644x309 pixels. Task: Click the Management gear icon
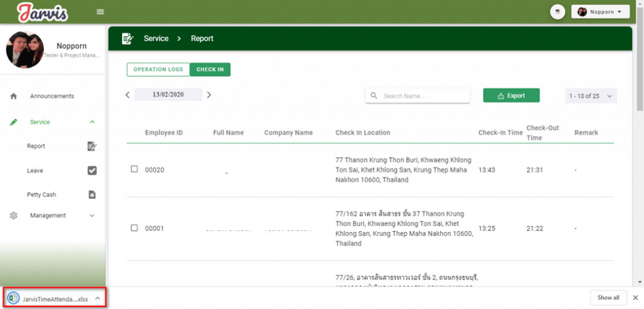(13, 216)
